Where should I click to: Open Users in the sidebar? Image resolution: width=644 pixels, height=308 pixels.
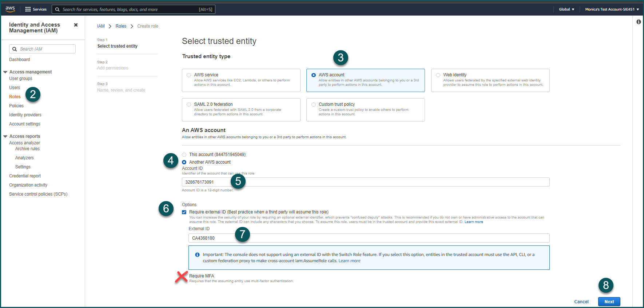(15, 88)
